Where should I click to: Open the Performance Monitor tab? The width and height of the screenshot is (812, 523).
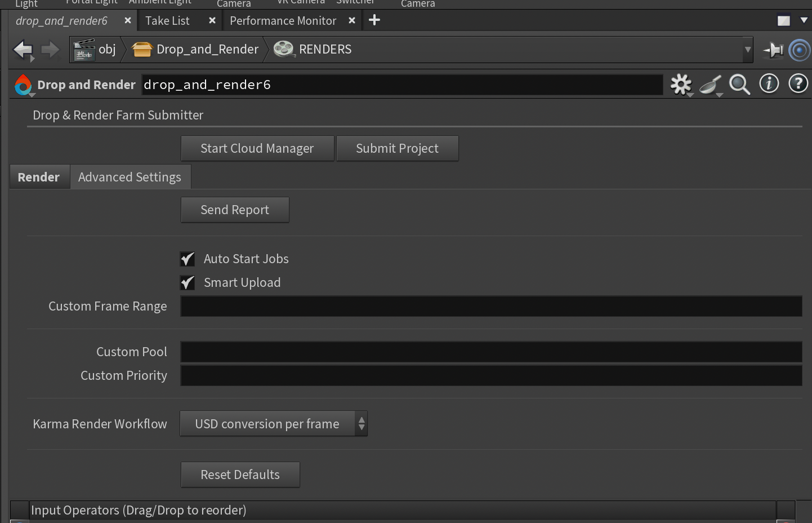pyautogui.click(x=283, y=20)
